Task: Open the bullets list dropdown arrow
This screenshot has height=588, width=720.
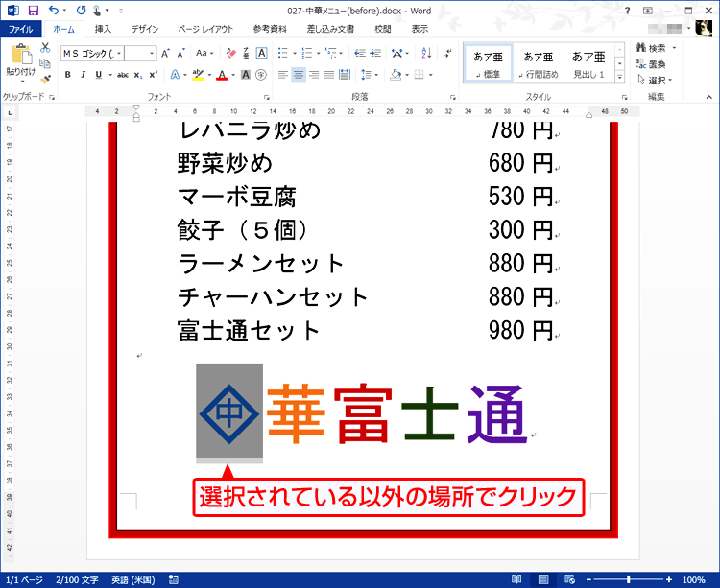Action: click(294, 53)
